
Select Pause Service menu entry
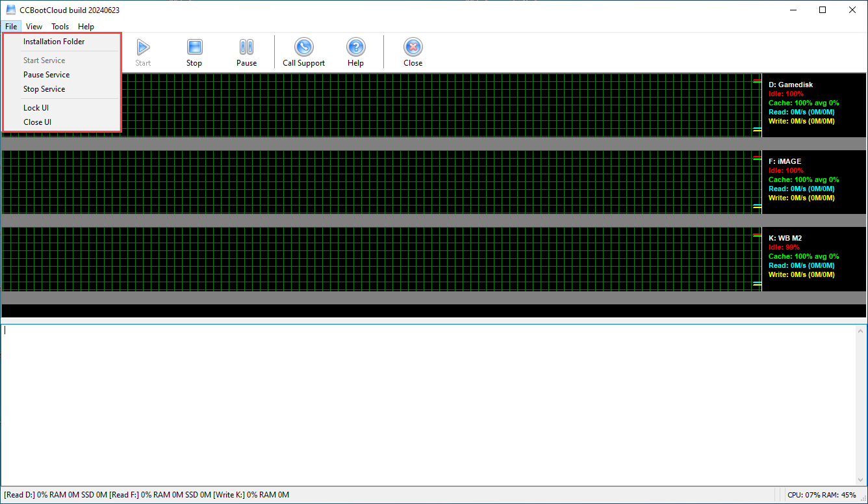click(46, 75)
